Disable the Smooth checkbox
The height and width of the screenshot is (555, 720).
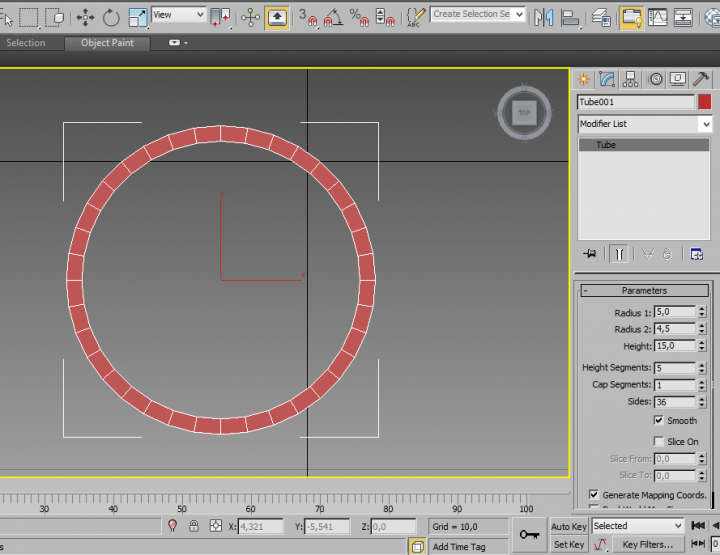[x=659, y=421]
